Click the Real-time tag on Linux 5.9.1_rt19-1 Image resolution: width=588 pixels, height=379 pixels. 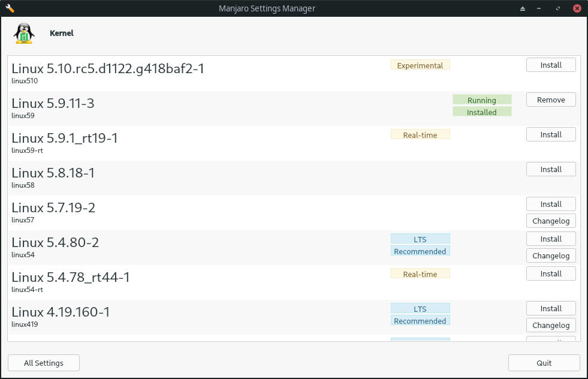point(420,135)
